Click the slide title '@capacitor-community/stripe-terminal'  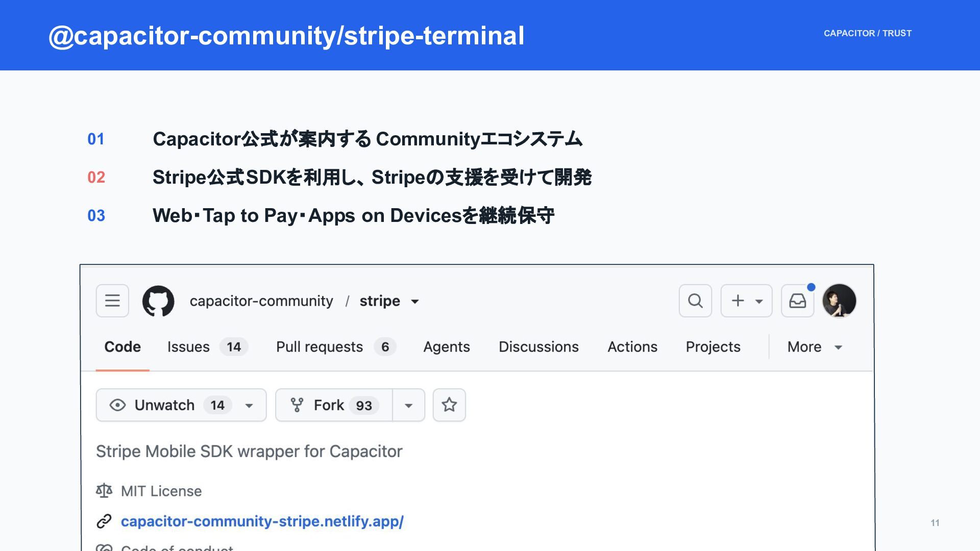click(x=286, y=36)
